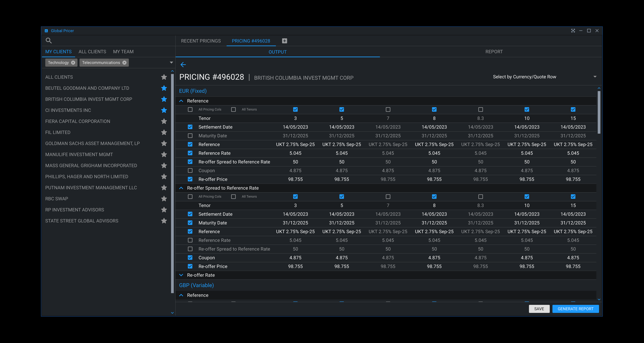Viewport: 644px width, 343px height.
Task: Uncheck Coupon in Re-offer Spread section
Action: [190, 258]
